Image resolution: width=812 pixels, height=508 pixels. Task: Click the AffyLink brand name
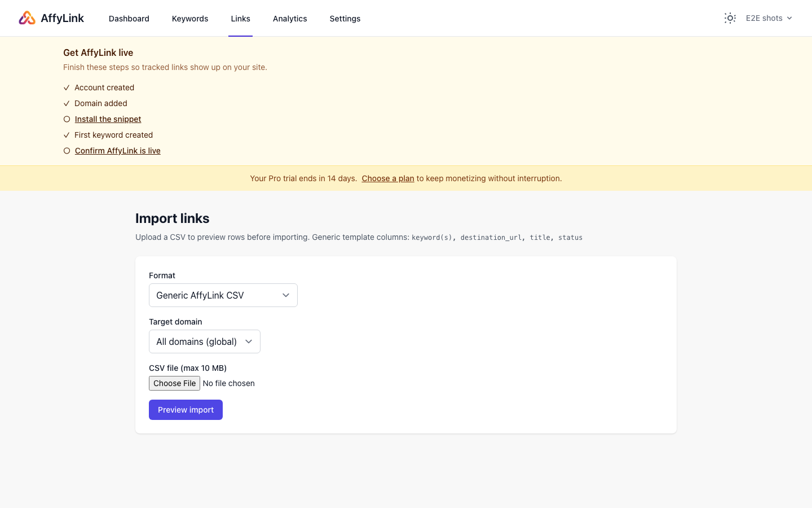pos(62,18)
